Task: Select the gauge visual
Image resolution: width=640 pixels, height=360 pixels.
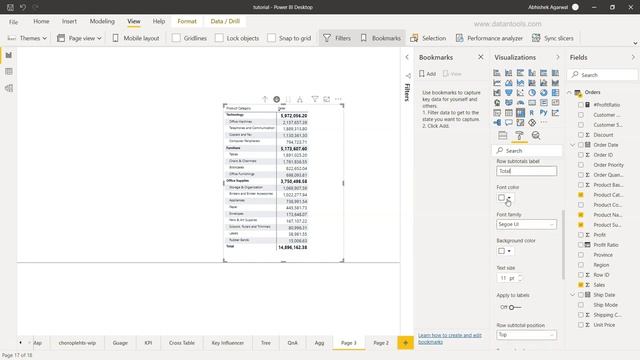Action: coord(520,103)
